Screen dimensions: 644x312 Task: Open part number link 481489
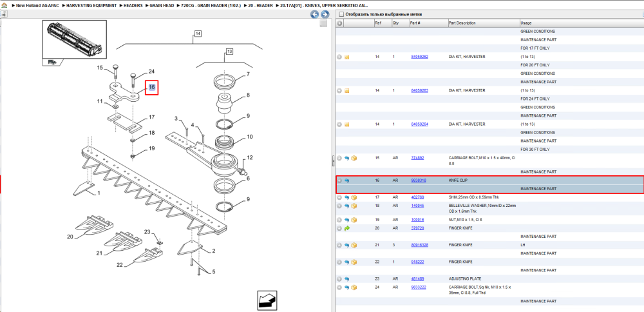click(417, 278)
